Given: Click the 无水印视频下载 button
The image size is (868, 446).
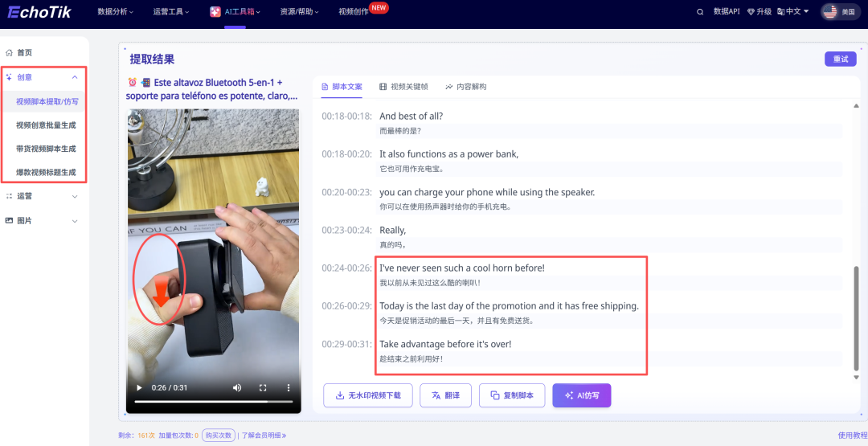Looking at the screenshot, I should (x=368, y=395).
